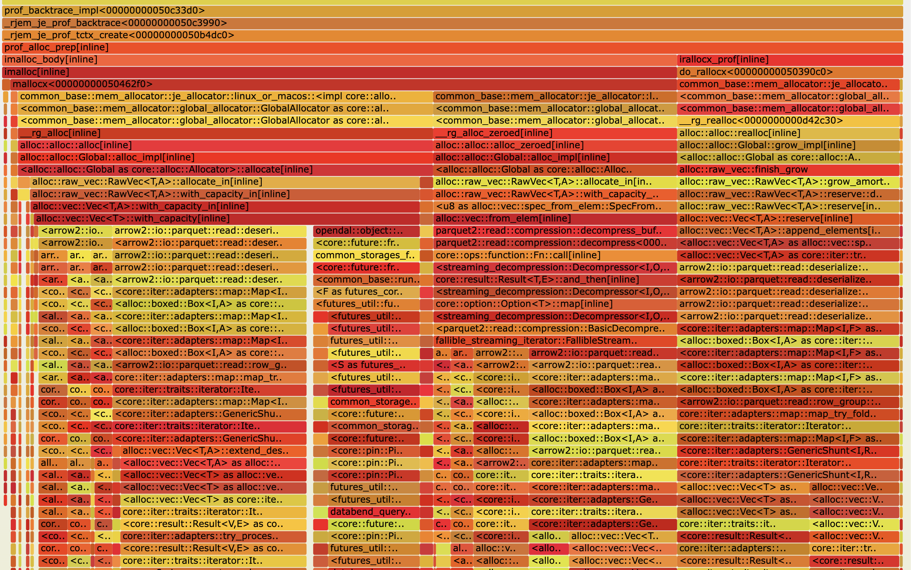
Task: Click the common_storages_f.. frame
Action: point(366,255)
